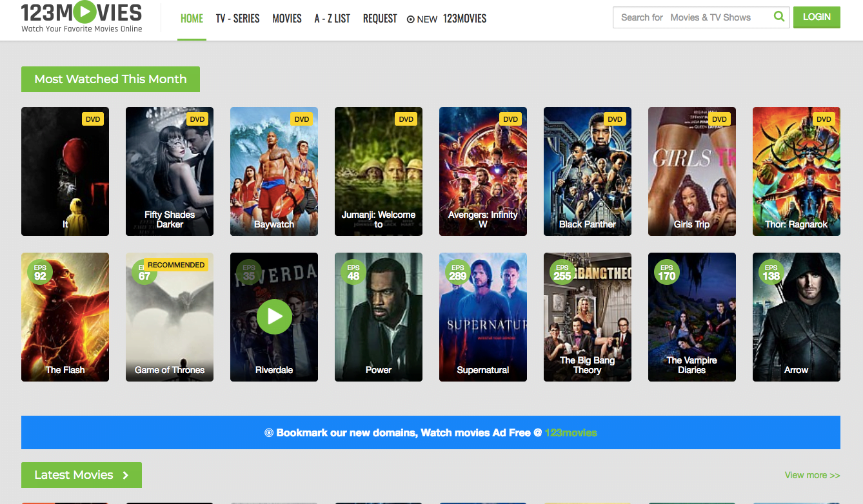Open the Fifty Shades Darker poster
Image resolution: width=863 pixels, height=504 pixels.
[x=170, y=171]
